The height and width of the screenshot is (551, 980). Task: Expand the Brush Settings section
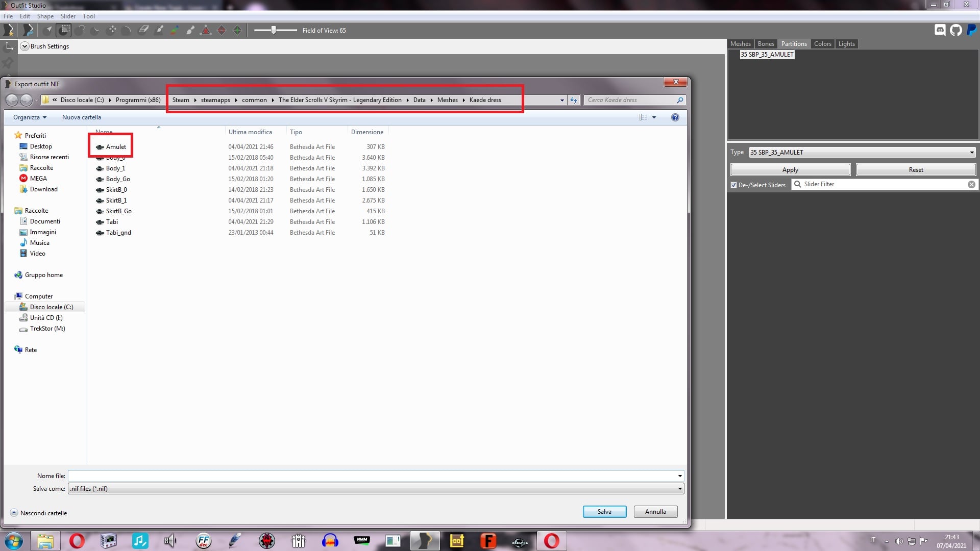click(24, 46)
